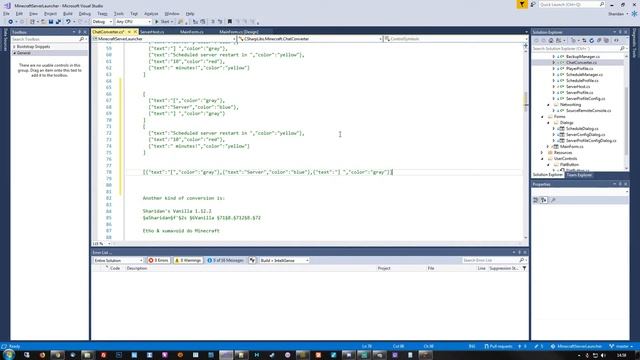Switch to the Team Explorer tab

[x=579, y=175]
